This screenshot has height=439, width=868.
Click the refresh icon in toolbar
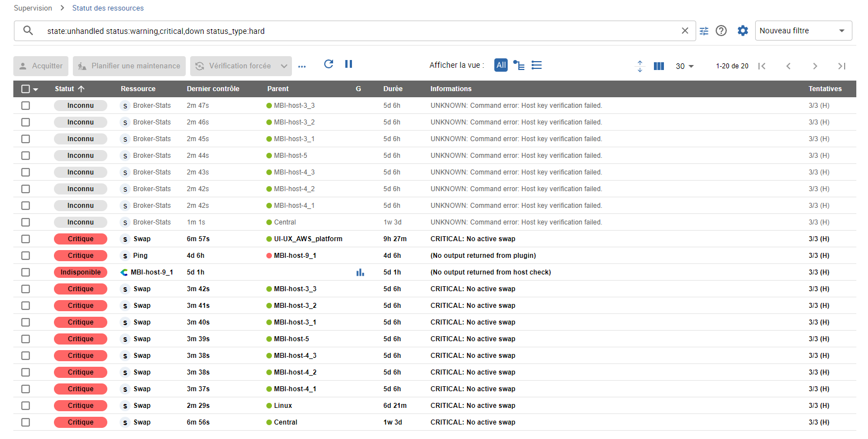329,64
